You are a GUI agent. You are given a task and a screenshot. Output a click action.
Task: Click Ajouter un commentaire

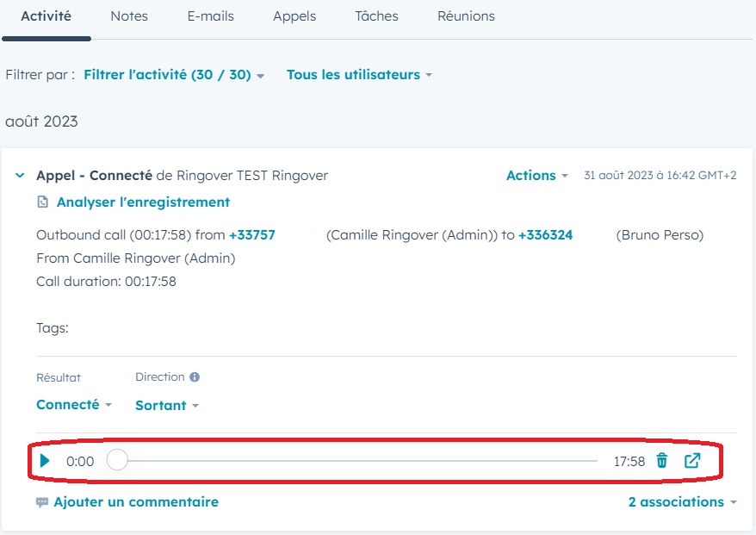[x=136, y=501]
